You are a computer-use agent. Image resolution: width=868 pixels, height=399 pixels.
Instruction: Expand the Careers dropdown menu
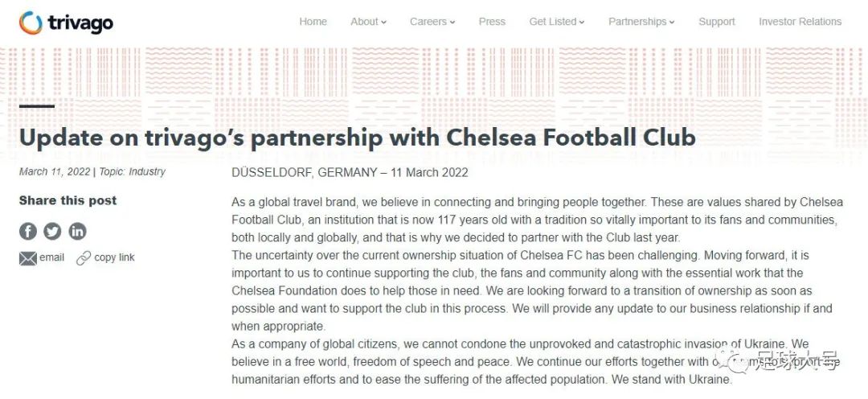click(x=432, y=22)
